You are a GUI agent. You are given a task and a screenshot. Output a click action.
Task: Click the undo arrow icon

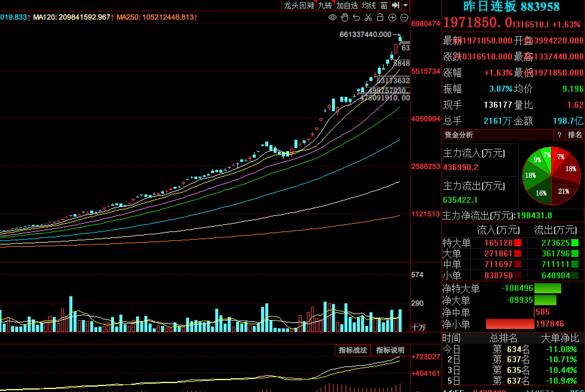point(356,18)
